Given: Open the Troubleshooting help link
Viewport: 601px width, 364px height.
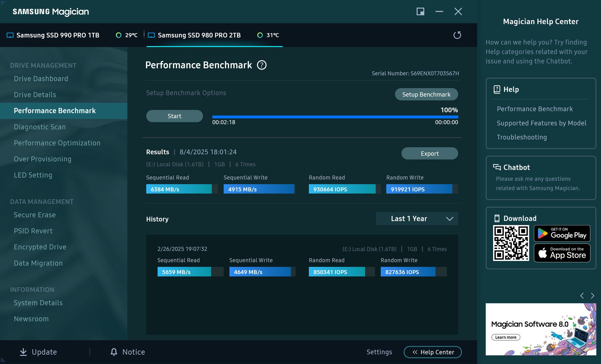Looking at the screenshot, I should [x=522, y=137].
